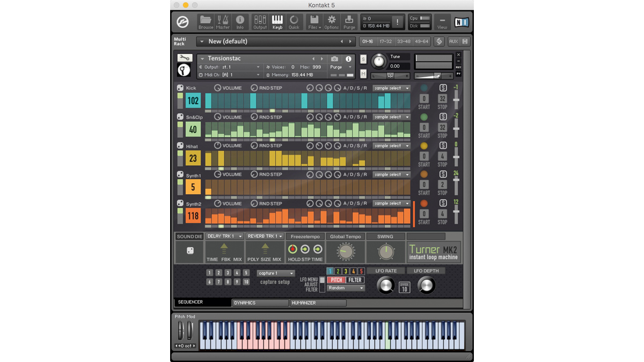
Task: Open the Kick sample select dropdown
Action: pyautogui.click(x=391, y=88)
